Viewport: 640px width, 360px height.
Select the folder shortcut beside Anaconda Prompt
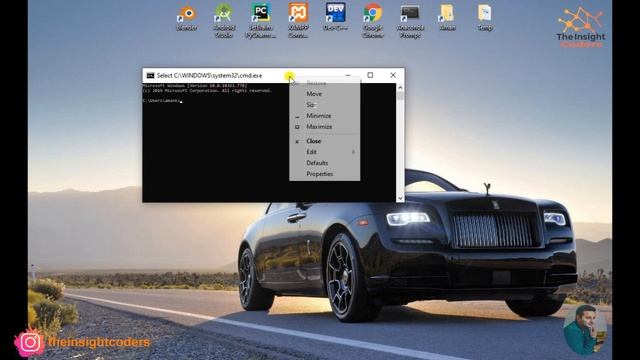447,18
